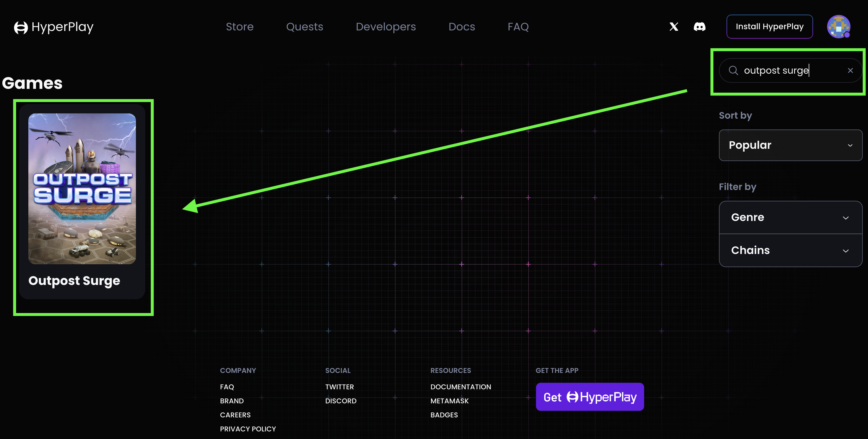Open the footer DOCUMENTATION link
The height and width of the screenshot is (439, 868).
click(x=461, y=387)
